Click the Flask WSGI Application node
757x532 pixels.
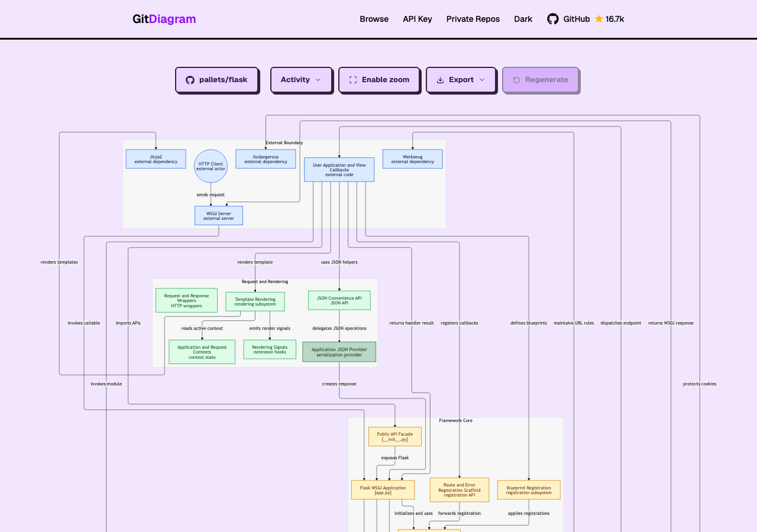(x=383, y=490)
